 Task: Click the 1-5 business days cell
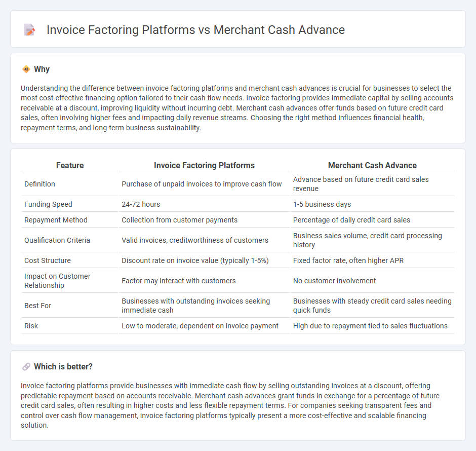coord(372,204)
